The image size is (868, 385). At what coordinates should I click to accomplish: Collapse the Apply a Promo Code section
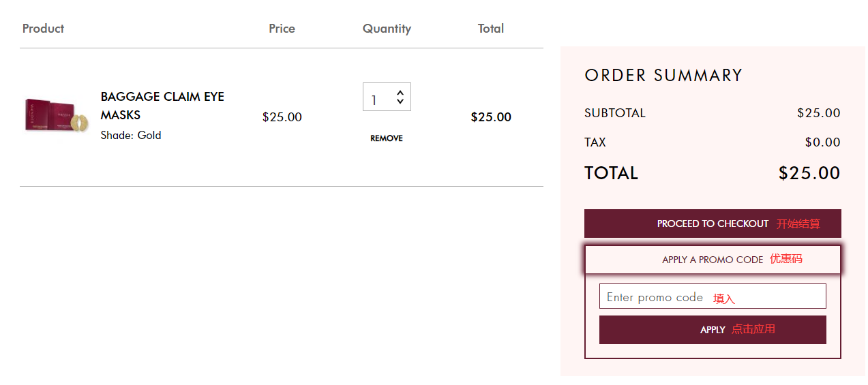(713, 260)
